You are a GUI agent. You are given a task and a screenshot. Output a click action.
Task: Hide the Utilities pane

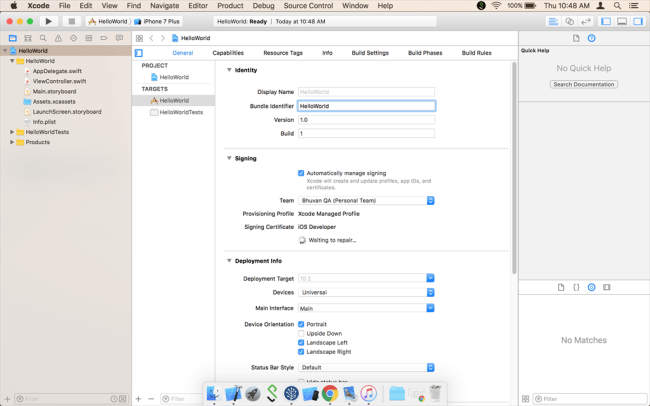coord(638,21)
